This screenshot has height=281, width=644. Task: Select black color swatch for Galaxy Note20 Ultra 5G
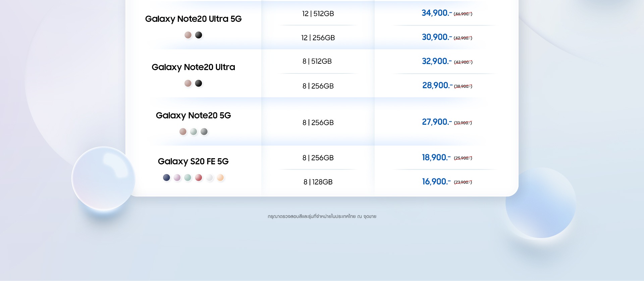click(199, 35)
